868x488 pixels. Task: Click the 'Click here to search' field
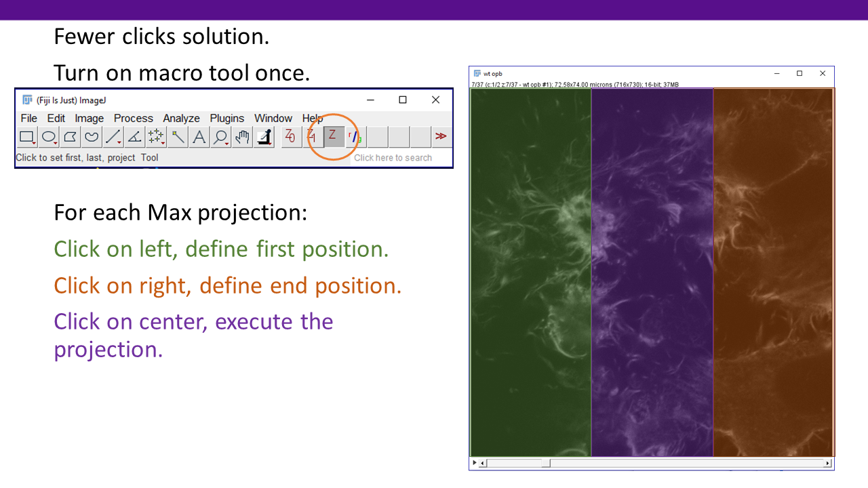pyautogui.click(x=400, y=158)
